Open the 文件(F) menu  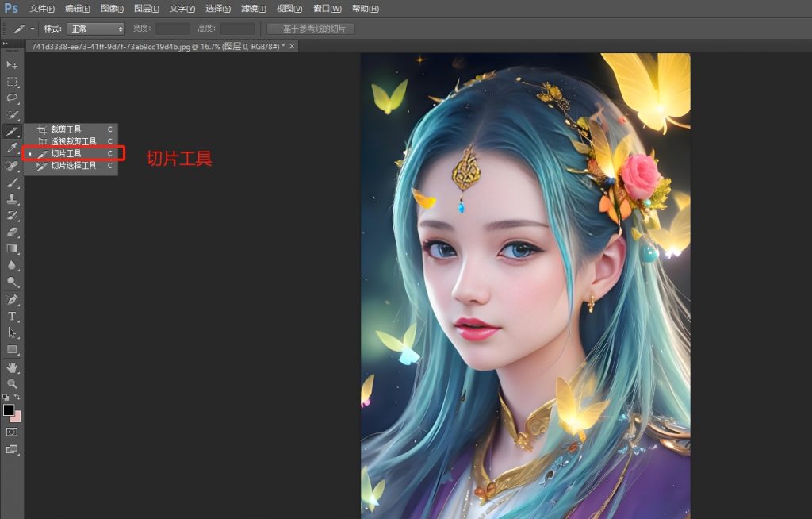pyautogui.click(x=41, y=9)
